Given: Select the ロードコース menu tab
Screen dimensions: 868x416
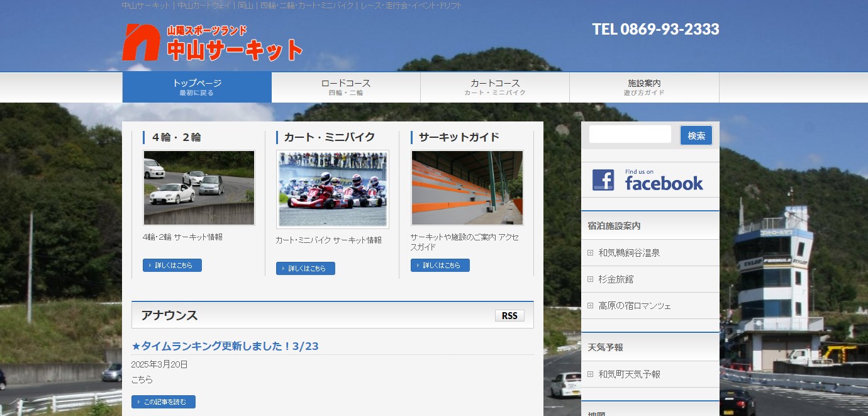Looking at the screenshot, I should (x=346, y=87).
